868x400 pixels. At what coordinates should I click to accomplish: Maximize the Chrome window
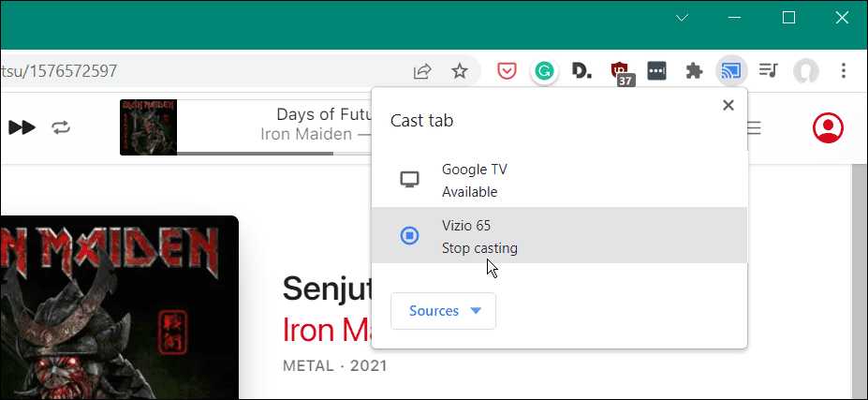coord(788,18)
